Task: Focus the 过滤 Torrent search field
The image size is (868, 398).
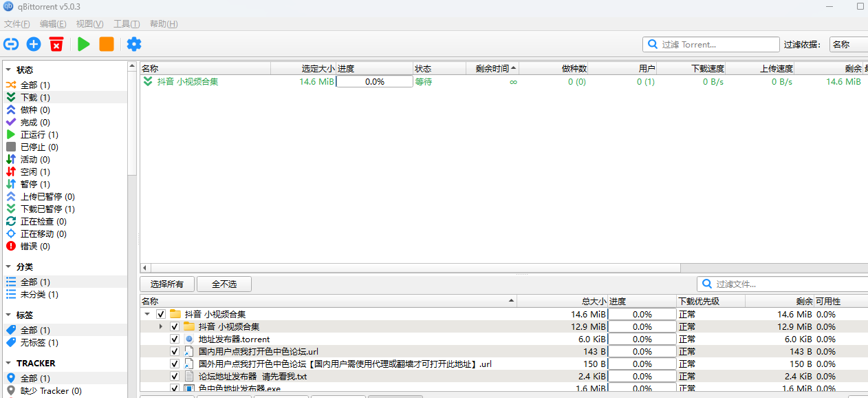Action: [711, 44]
